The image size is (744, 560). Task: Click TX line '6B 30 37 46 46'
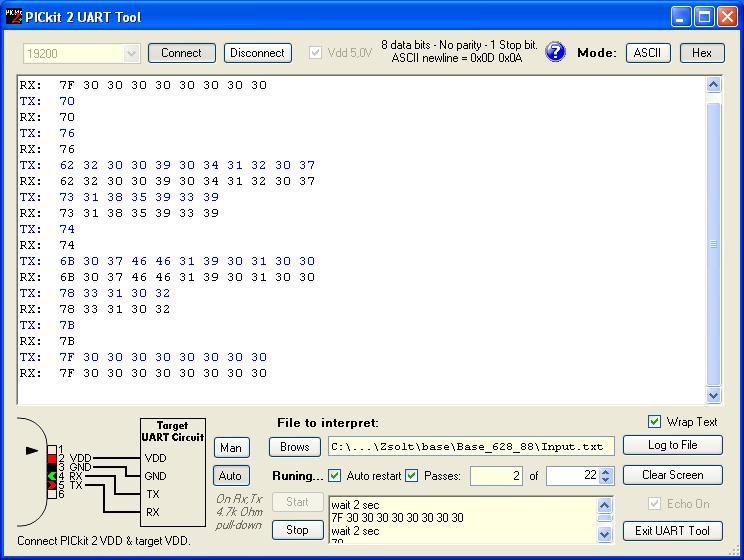[167, 261]
